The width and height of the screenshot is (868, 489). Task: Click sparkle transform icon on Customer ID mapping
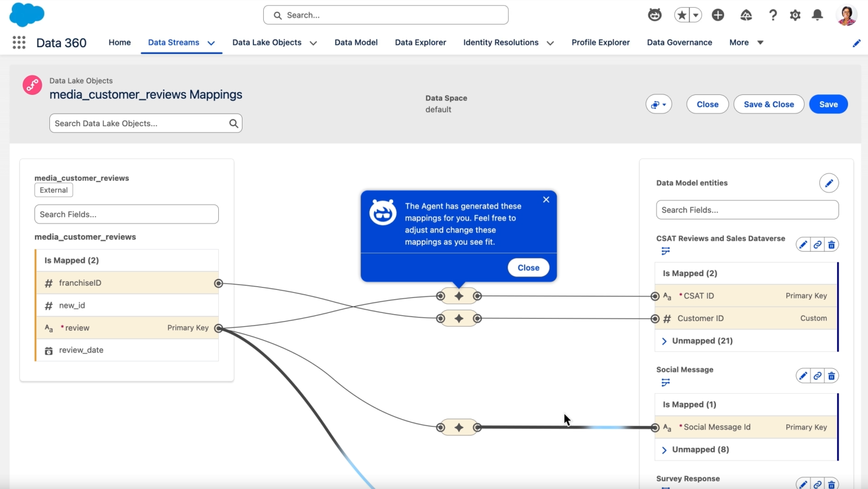[459, 318]
